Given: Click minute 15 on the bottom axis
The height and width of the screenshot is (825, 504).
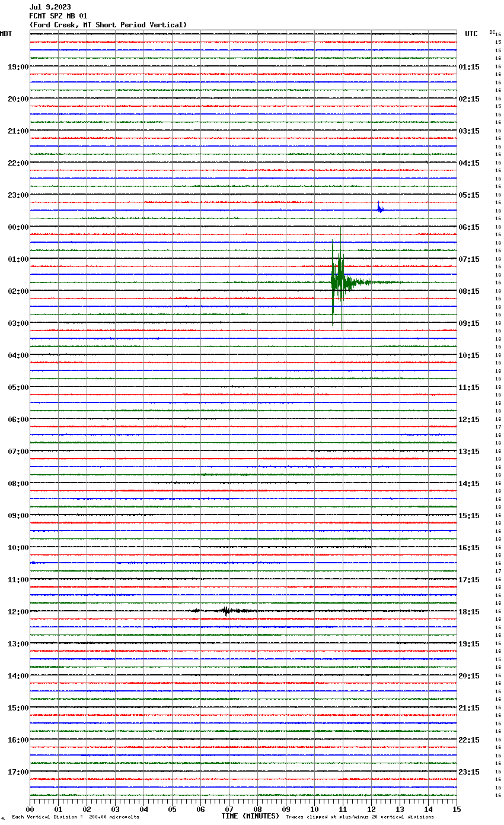Looking at the screenshot, I should click(457, 809).
